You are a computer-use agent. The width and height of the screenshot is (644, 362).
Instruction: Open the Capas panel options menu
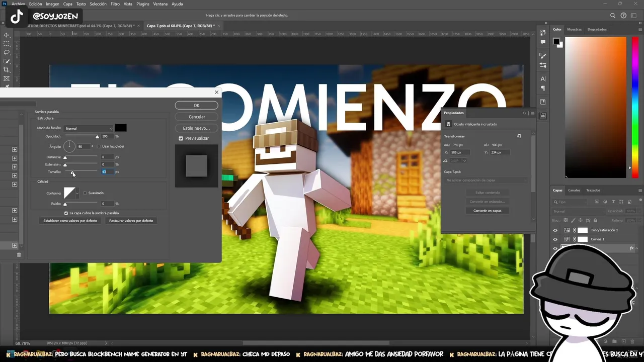pos(639,190)
